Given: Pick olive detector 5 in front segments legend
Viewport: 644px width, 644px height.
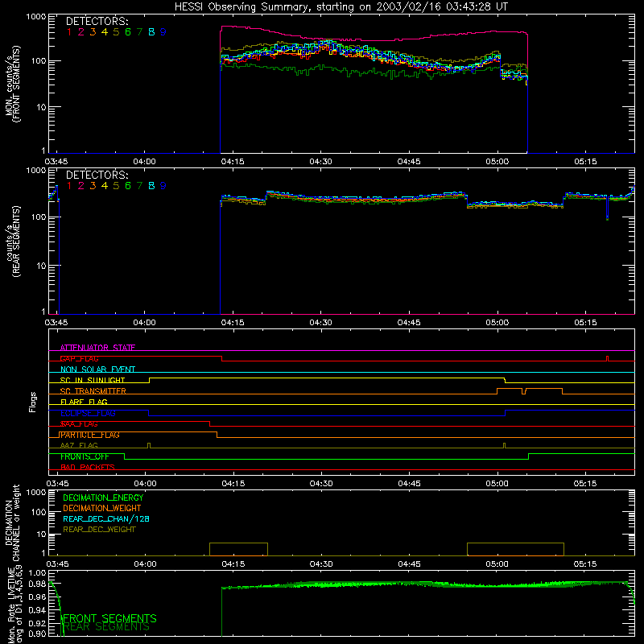Looking at the screenshot, I should point(116,32).
